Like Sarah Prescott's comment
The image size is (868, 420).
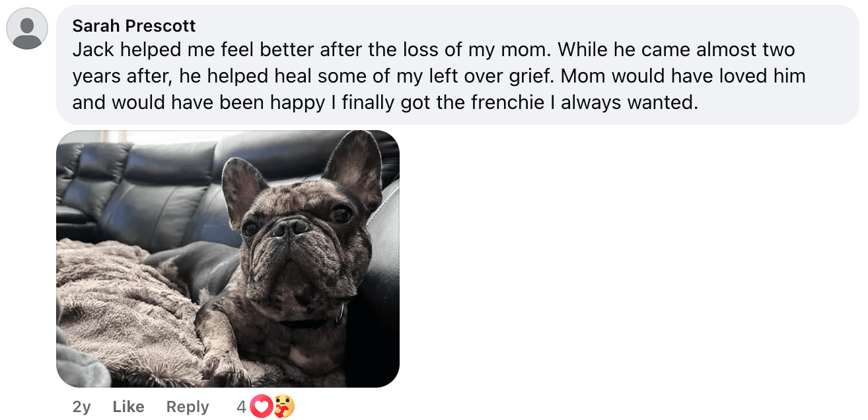point(128,407)
